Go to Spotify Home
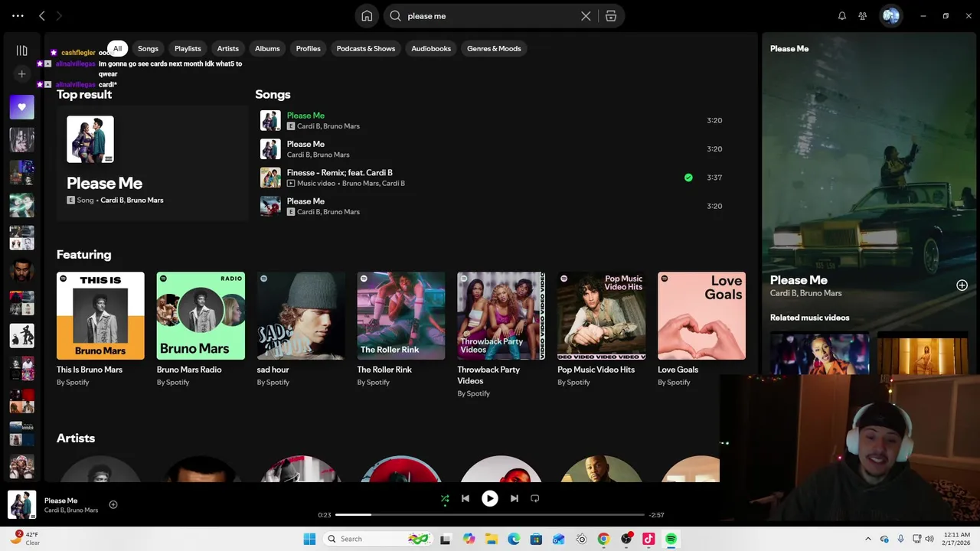980x551 pixels. pos(367,16)
